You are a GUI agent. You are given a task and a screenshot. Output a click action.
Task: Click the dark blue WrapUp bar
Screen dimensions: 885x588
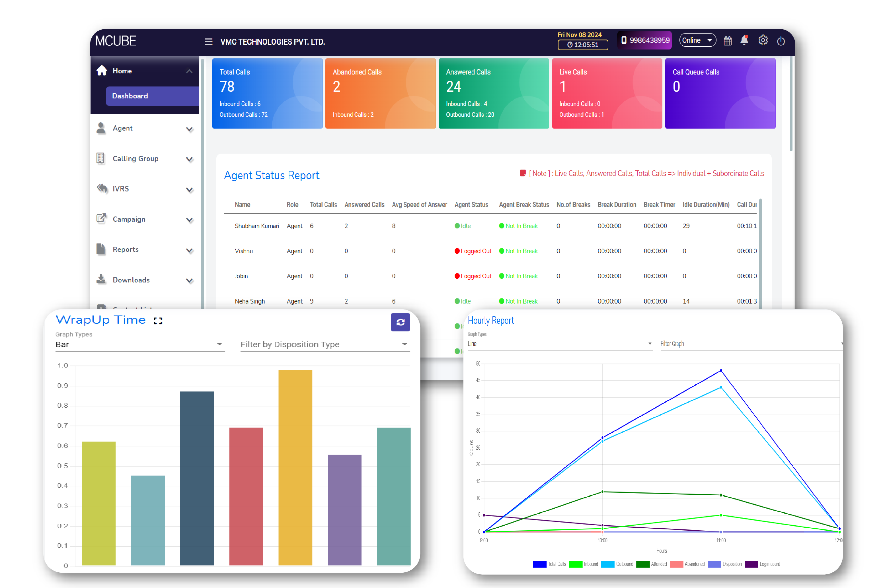197,478
